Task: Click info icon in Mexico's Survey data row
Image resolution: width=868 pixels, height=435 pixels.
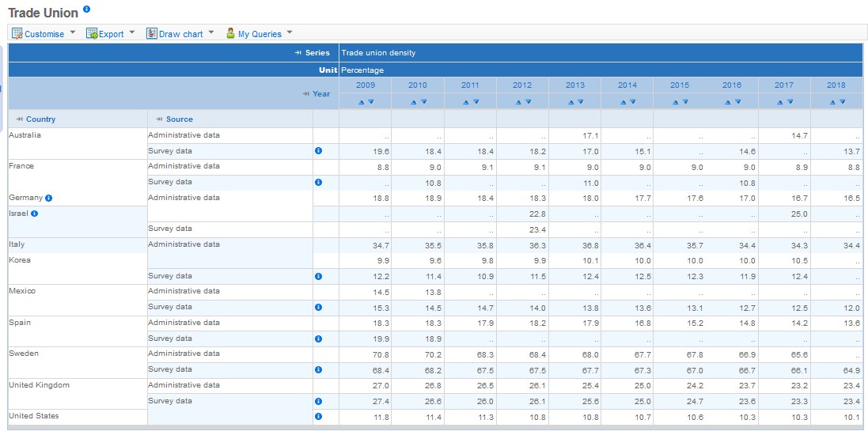Action: (318, 307)
